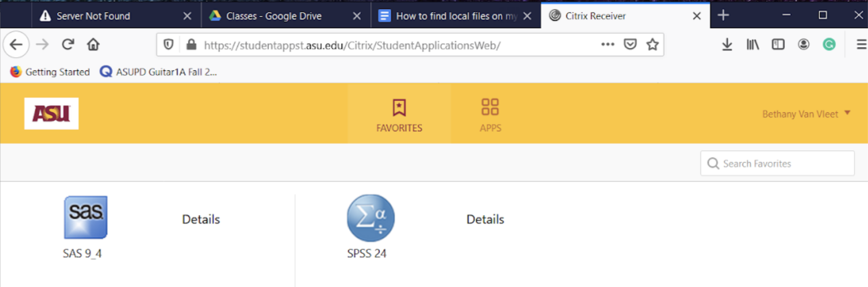Image resolution: width=868 pixels, height=287 pixels.
Task: Expand the Bethany Van Vleet user menu
Action: pyautogui.click(x=806, y=114)
